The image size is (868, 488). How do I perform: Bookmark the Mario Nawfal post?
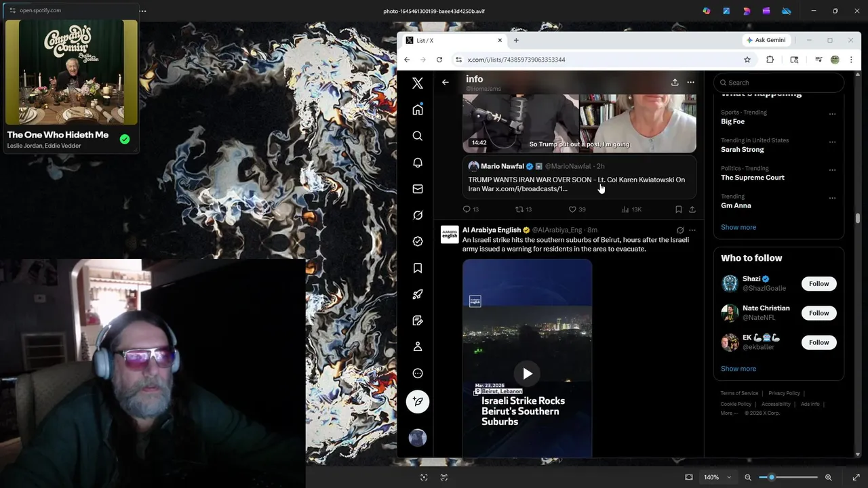click(679, 209)
